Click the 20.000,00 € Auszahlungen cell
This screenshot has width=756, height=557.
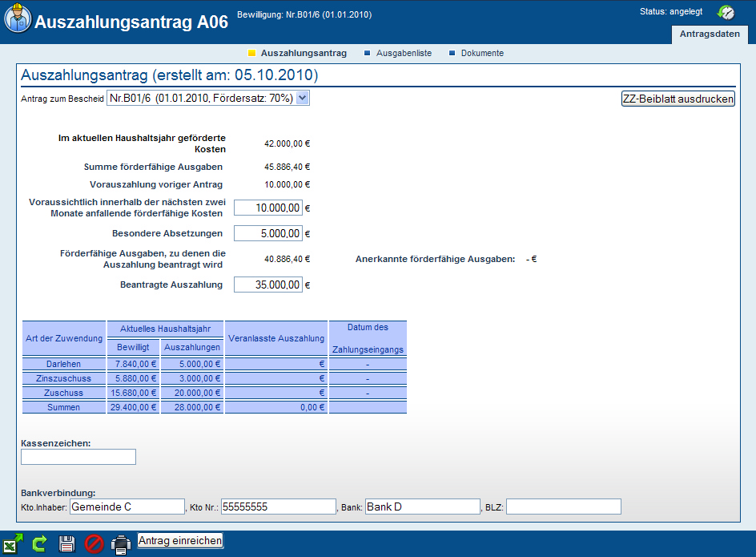[x=192, y=393]
